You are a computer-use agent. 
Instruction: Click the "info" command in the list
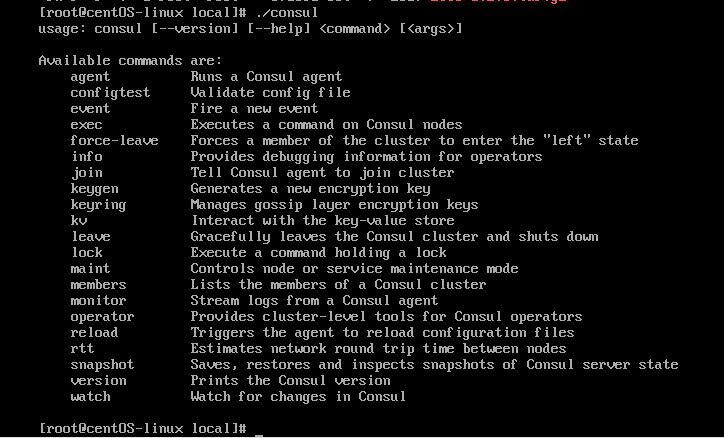(x=86, y=156)
